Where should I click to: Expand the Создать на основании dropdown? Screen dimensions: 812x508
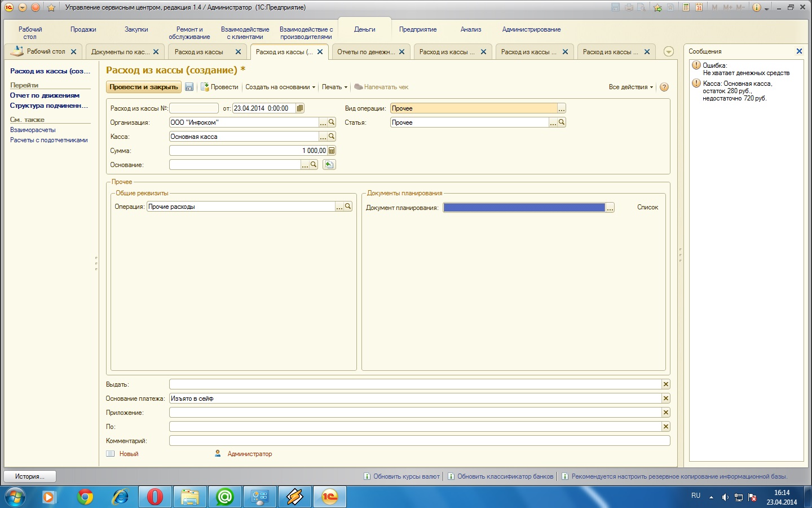pos(280,87)
